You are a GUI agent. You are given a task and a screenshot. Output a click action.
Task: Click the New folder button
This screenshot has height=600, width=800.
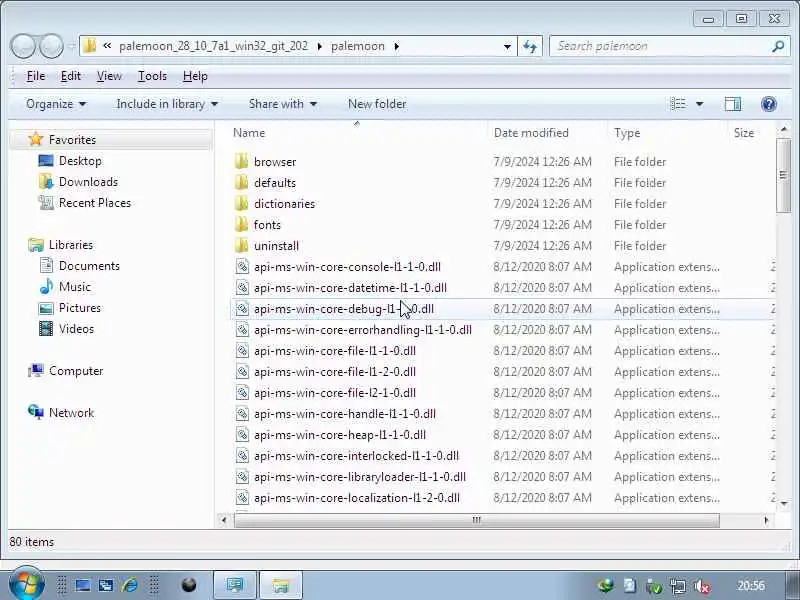tap(377, 104)
